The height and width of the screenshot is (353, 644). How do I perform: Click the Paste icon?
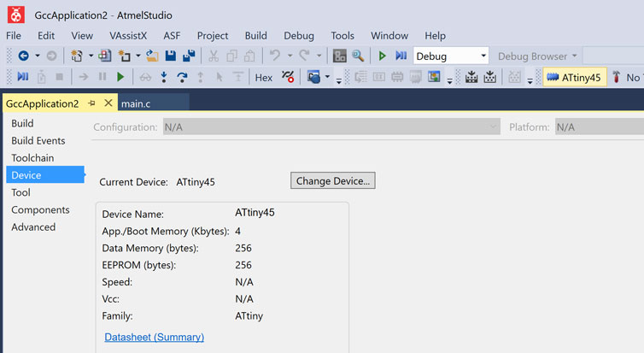[250, 56]
